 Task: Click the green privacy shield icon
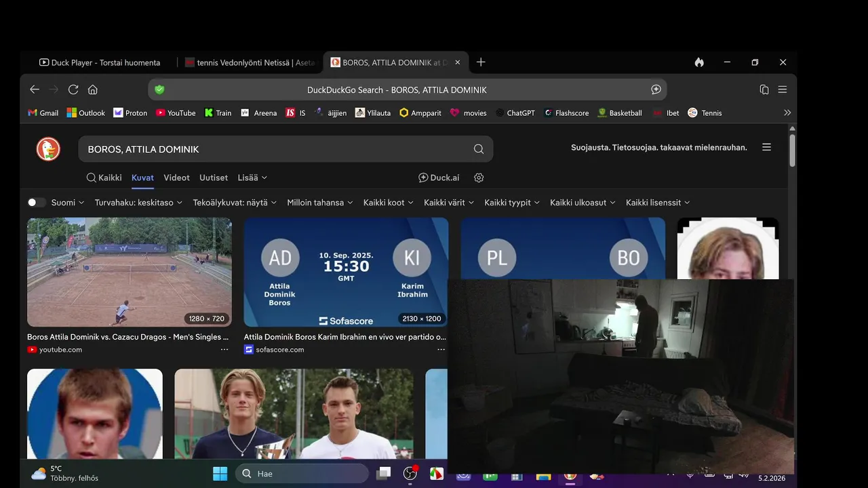[x=160, y=89]
